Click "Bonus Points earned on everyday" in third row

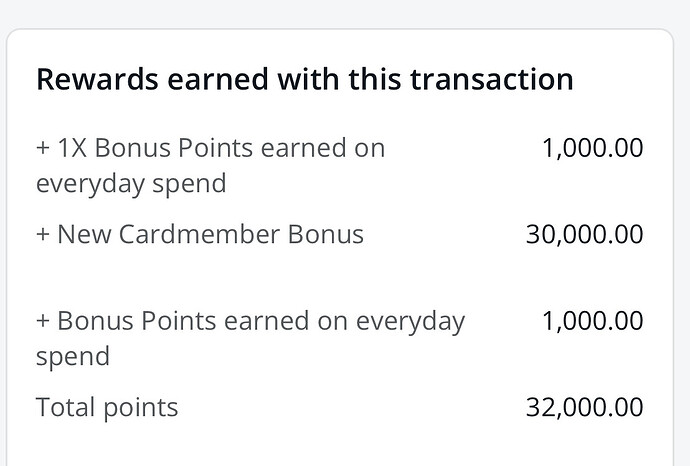pos(260,321)
